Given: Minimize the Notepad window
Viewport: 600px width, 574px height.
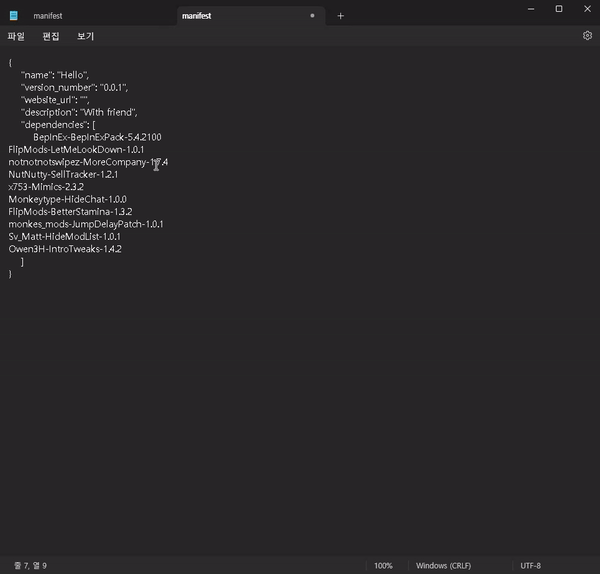Looking at the screenshot, I should click(x=531, y=9).
